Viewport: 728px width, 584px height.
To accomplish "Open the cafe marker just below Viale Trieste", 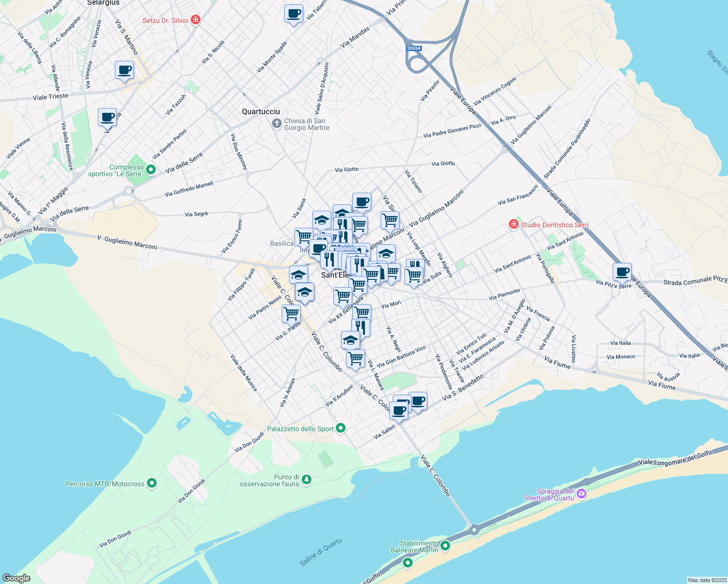I will [107, 117].
